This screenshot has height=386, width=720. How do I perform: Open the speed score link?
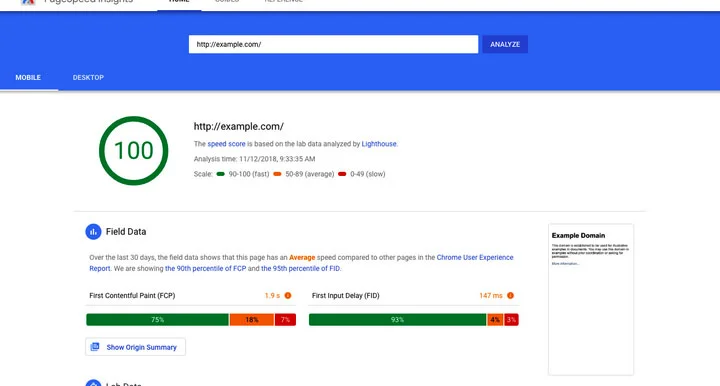coord(226,144)
